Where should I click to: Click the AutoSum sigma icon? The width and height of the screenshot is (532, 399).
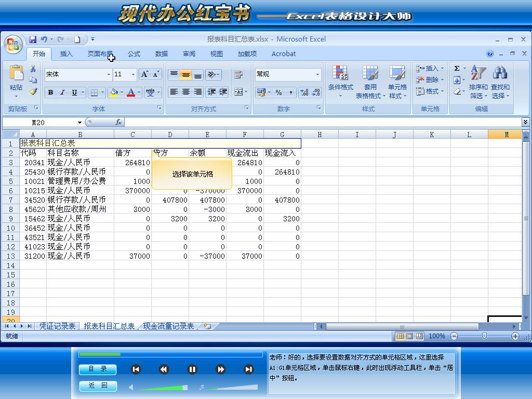(x=457, y=68)
